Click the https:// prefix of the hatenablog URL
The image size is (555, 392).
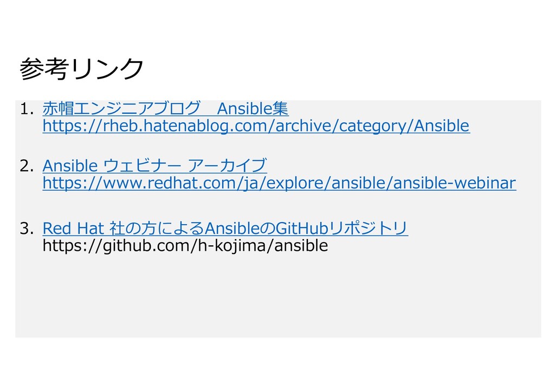coord(72,126)
